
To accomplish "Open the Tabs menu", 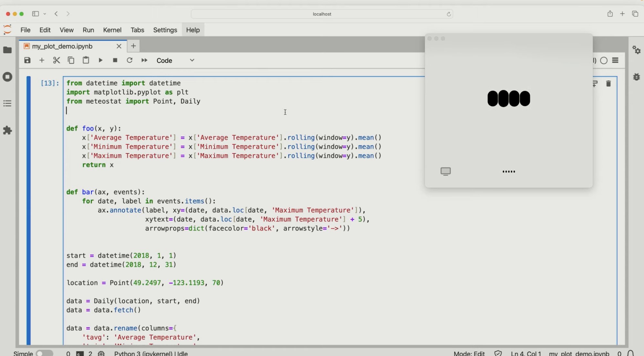I will pyautogui.click(x=137, y=30).
